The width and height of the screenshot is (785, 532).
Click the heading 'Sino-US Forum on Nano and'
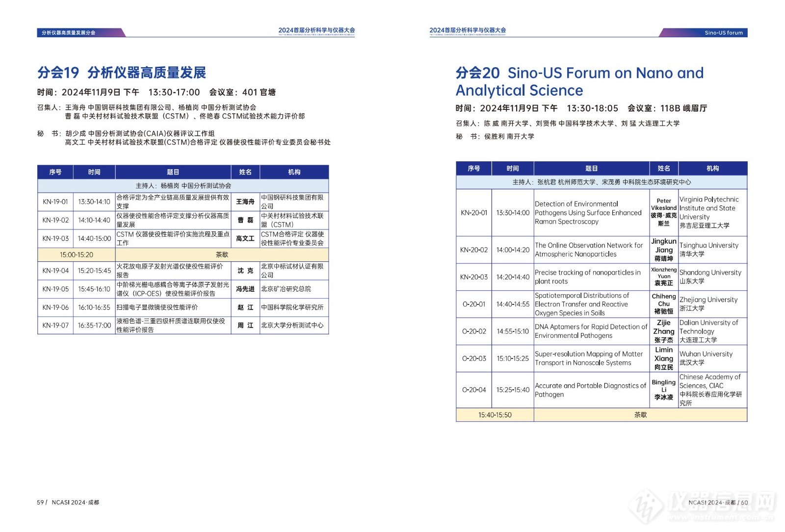pyautogui.click(x=605, y=73)
